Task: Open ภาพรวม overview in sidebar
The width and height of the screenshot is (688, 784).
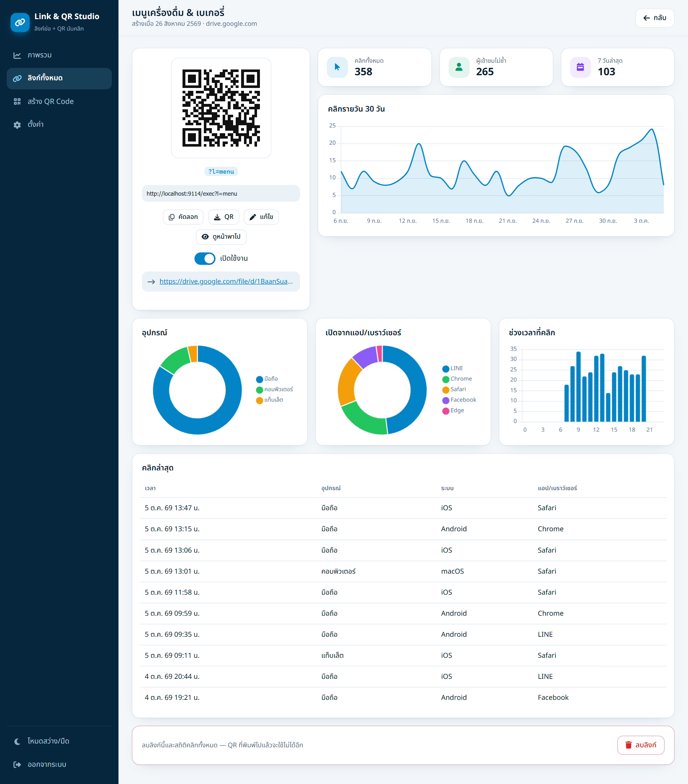Action: click(x=59, y=55)
